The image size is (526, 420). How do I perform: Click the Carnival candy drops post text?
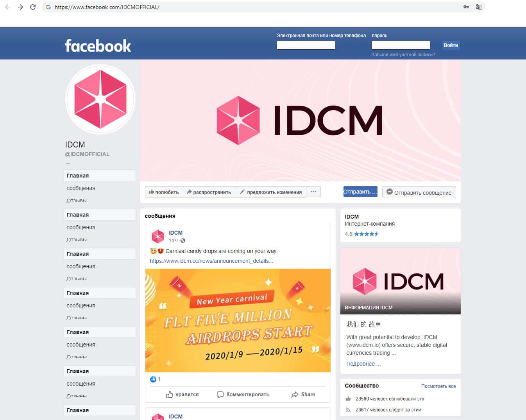click(221, 251)
